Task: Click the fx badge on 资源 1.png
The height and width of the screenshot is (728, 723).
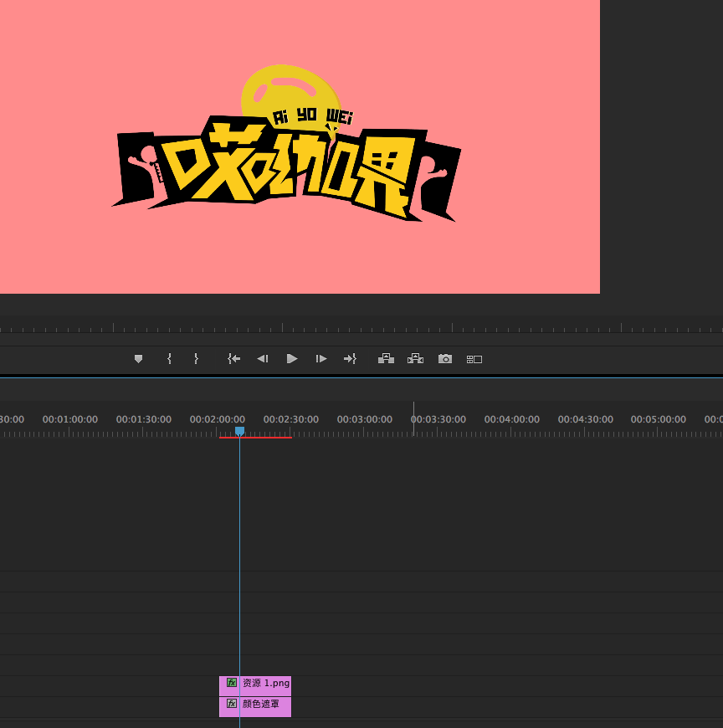Action: point(232,683)
